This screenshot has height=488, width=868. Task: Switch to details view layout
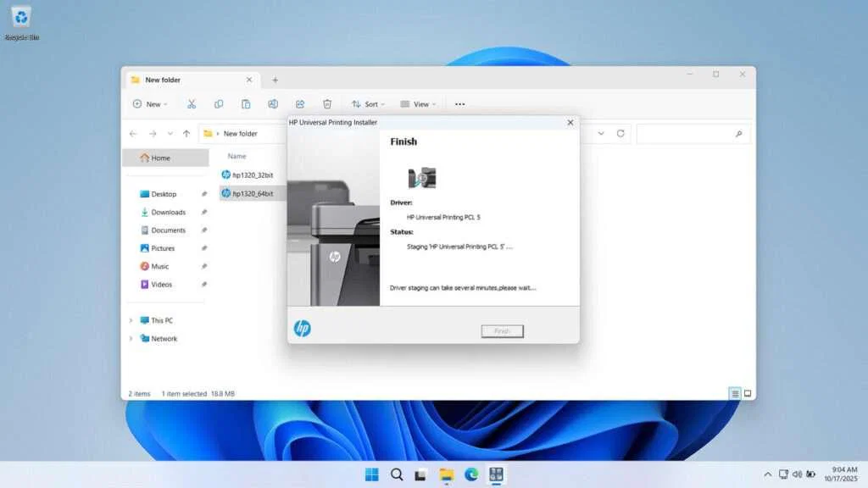pos(734,393)
